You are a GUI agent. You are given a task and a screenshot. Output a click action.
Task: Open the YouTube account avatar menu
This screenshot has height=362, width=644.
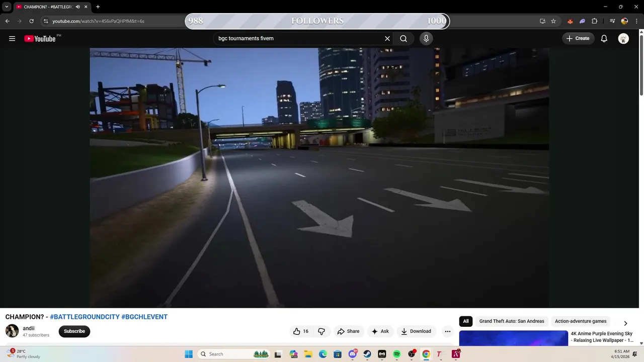tap(623, 39)
